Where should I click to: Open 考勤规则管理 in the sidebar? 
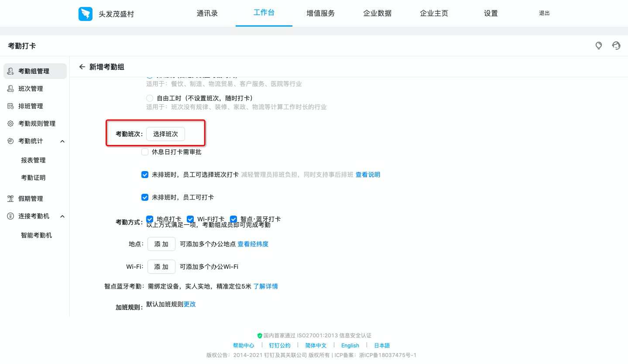pyautogui.click(x=37, y=124)
